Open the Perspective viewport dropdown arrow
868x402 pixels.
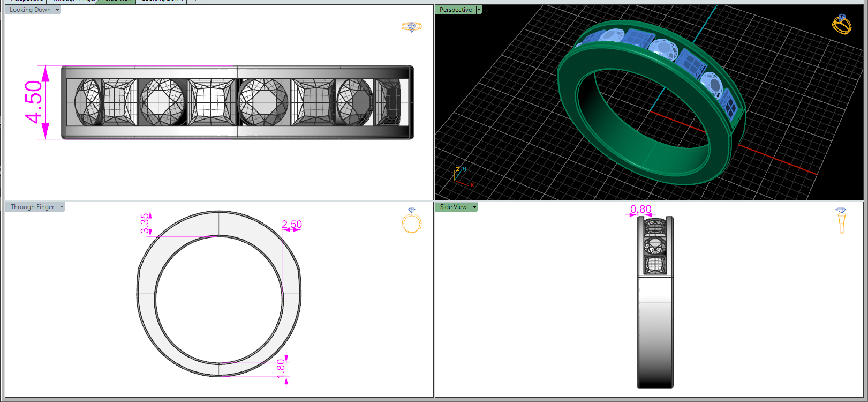(x=479, y=10)
